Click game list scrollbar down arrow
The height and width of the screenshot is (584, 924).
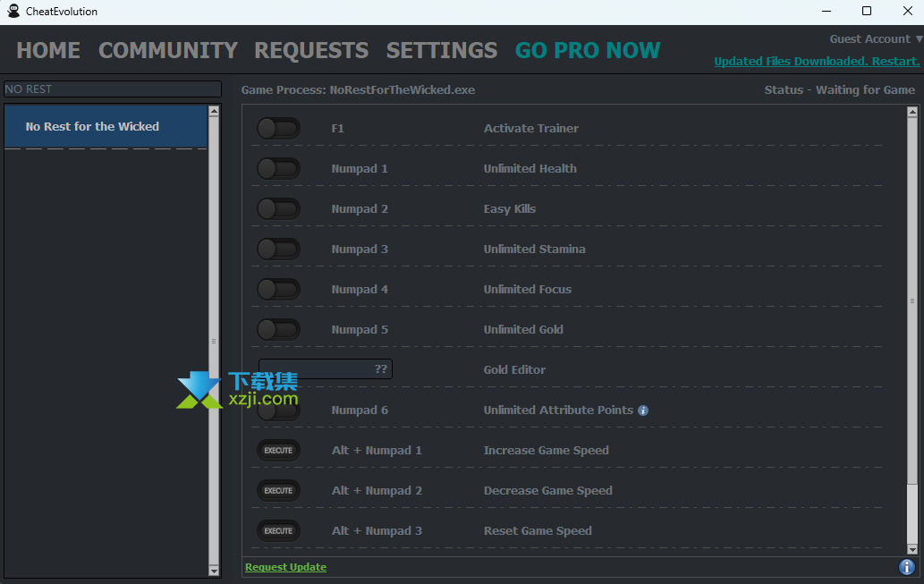(x=214, y=571)
